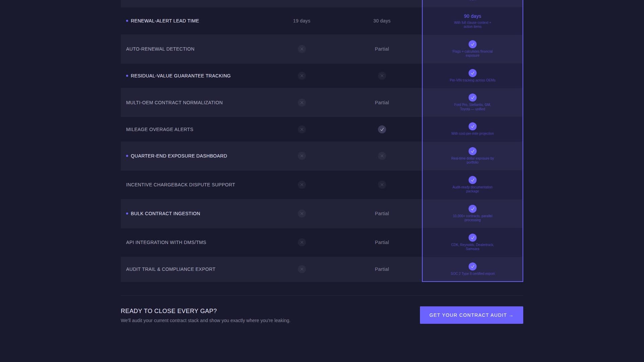Click the purple checkmark in API Integration row
The width and height of the screenshot is (644, 362).
(472, 238)
